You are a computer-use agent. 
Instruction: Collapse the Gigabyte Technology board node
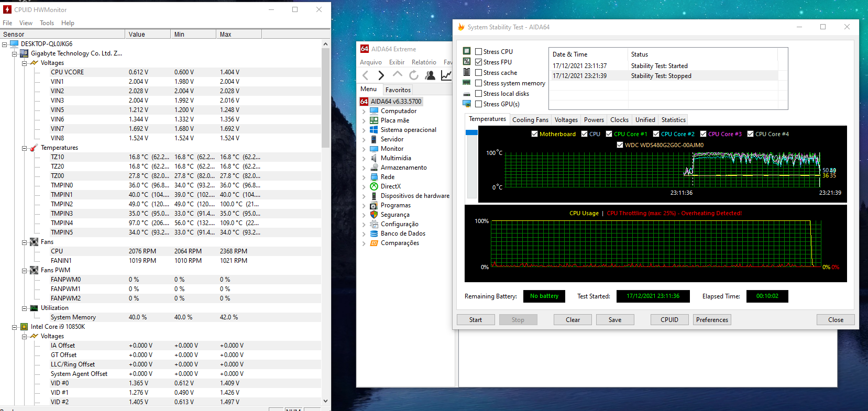15,53
